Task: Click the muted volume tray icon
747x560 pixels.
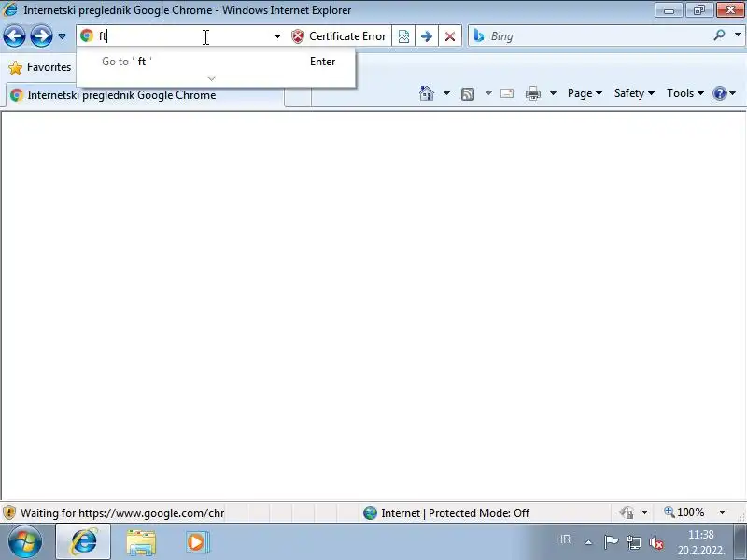Action: point(656,542)
